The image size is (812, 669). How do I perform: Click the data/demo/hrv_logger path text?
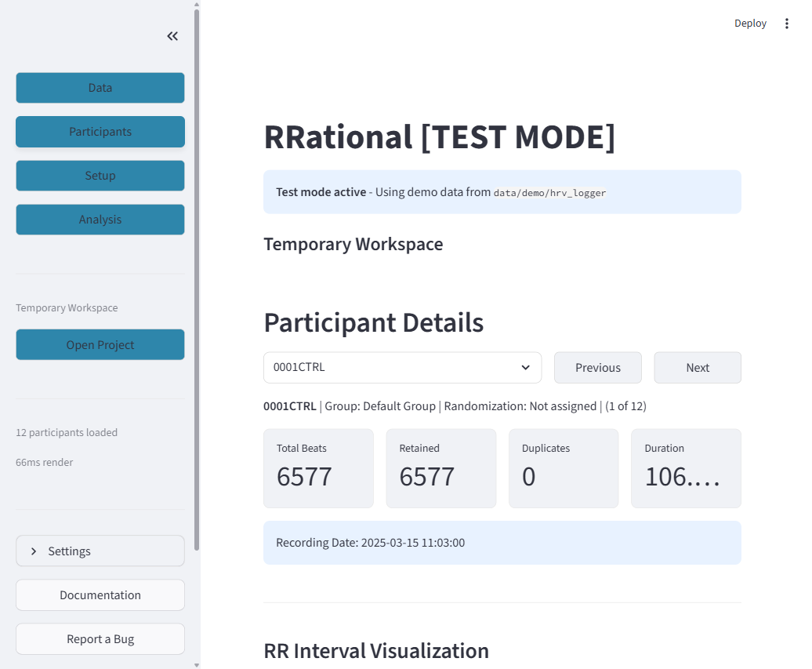coord(549,193)
